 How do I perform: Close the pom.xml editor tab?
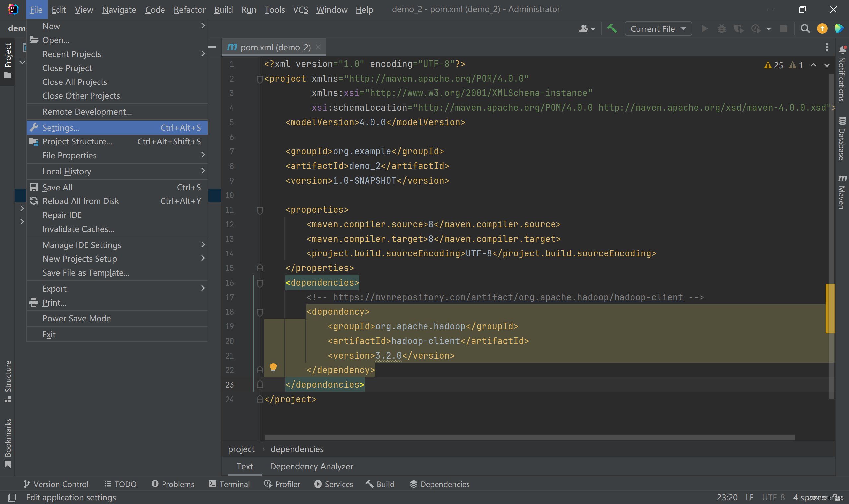[x=318, y=47]
